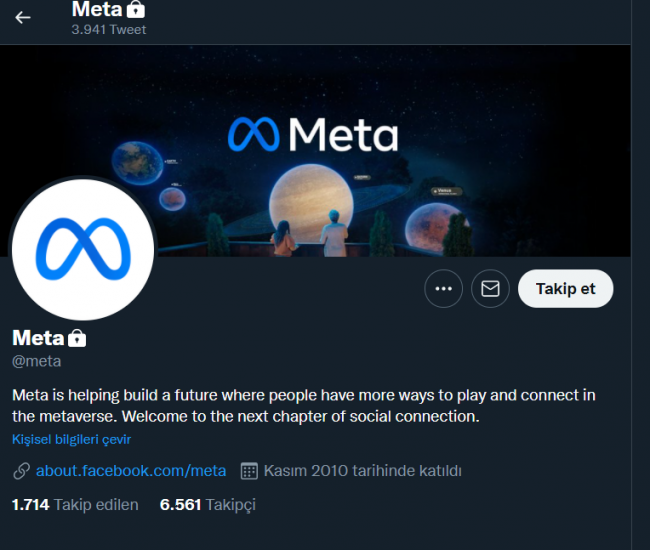Open the 1.714 Takip edilen list
The height and width of the screenshot is (550, 650).
tap(75, 505)
